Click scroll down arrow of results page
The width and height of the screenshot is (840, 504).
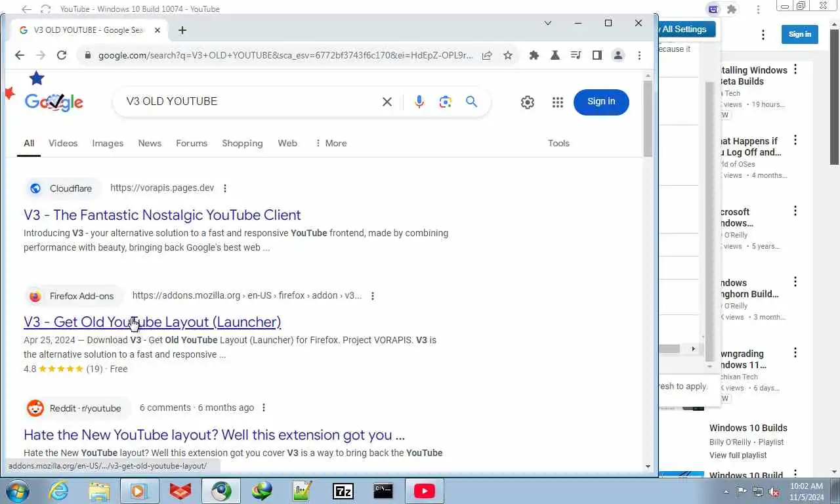point(648,467)
